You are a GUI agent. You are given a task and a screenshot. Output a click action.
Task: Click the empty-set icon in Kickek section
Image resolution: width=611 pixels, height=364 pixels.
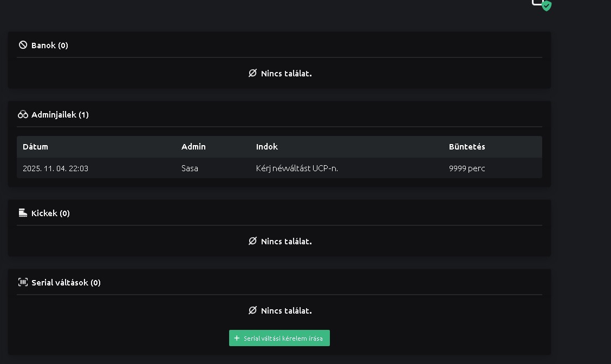click(x=252, y=241)
